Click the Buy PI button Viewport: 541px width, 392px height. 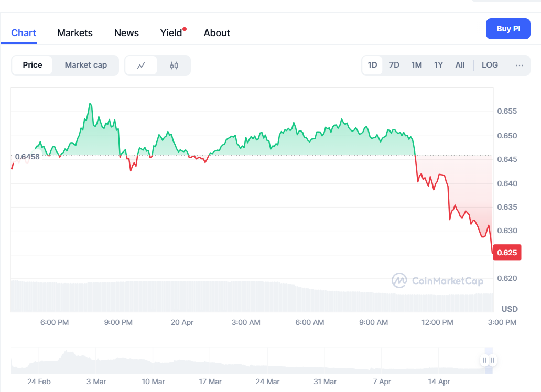coord(508,29)
